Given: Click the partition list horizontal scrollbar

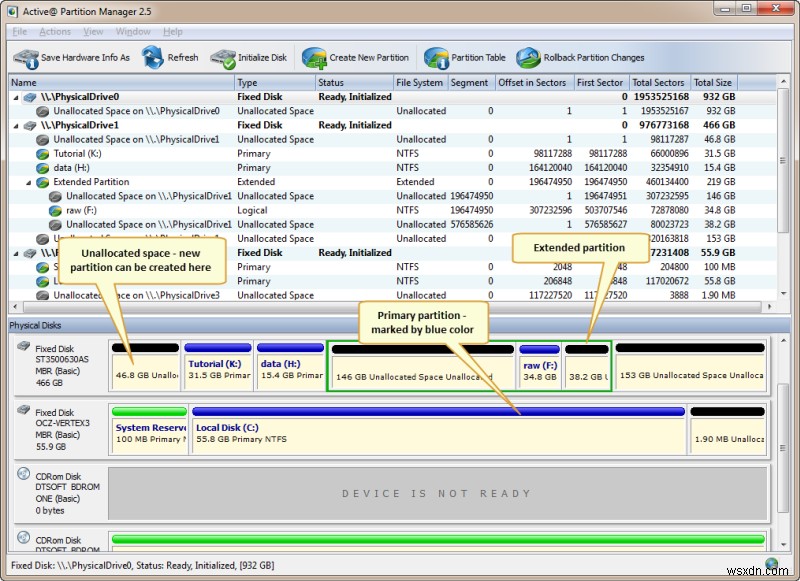Looking at the screenshot, I should tap(392, 307).
